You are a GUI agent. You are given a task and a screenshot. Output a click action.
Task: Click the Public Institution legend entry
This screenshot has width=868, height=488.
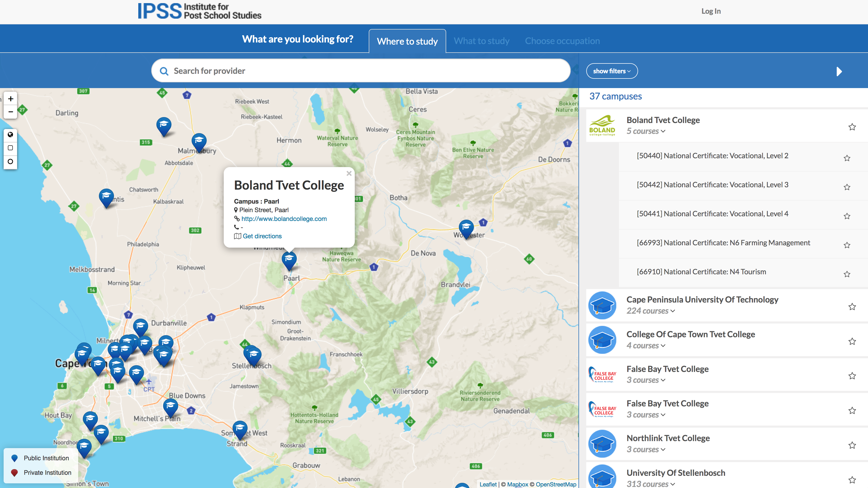click(x=40, y=458)
